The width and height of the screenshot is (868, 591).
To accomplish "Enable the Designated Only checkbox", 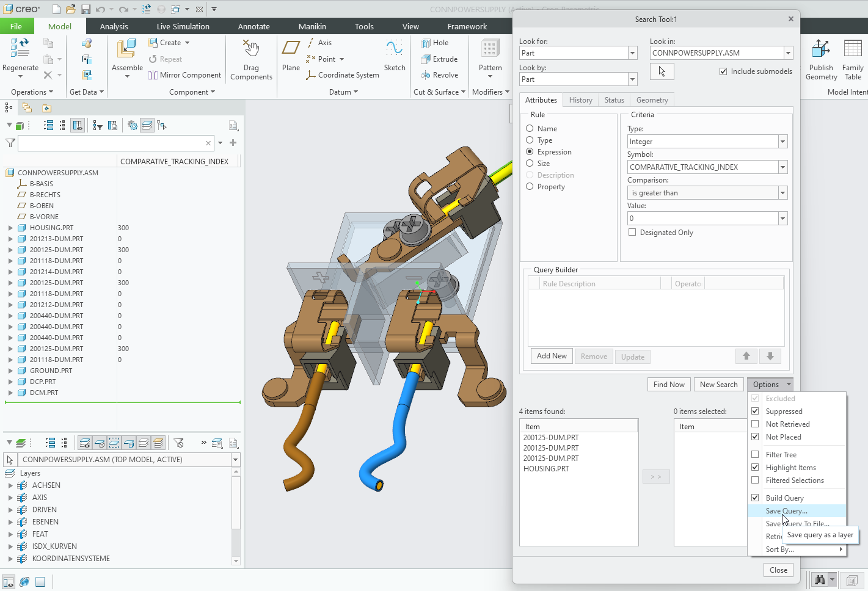I will coord(632,232).
